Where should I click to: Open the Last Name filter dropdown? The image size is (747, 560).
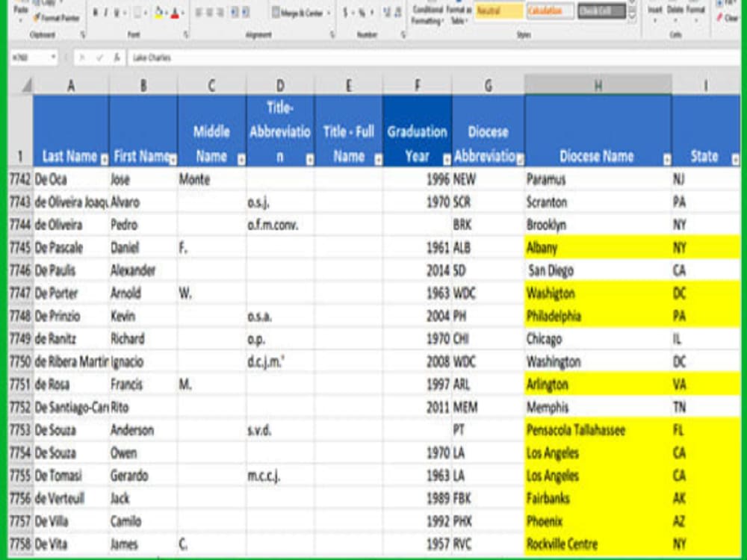click(105, 160)
